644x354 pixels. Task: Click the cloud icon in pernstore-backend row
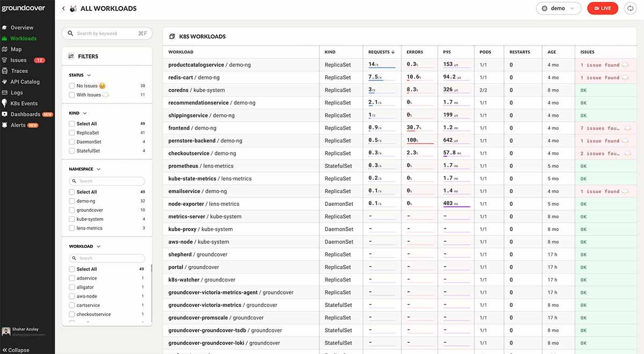click(625, 141)
